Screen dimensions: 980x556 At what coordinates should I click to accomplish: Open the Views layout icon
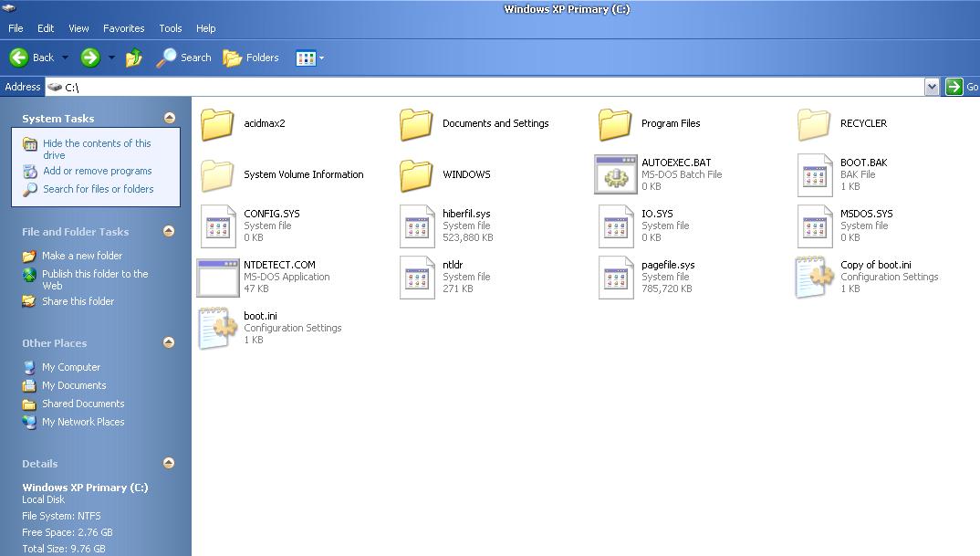tap(306, 58)
